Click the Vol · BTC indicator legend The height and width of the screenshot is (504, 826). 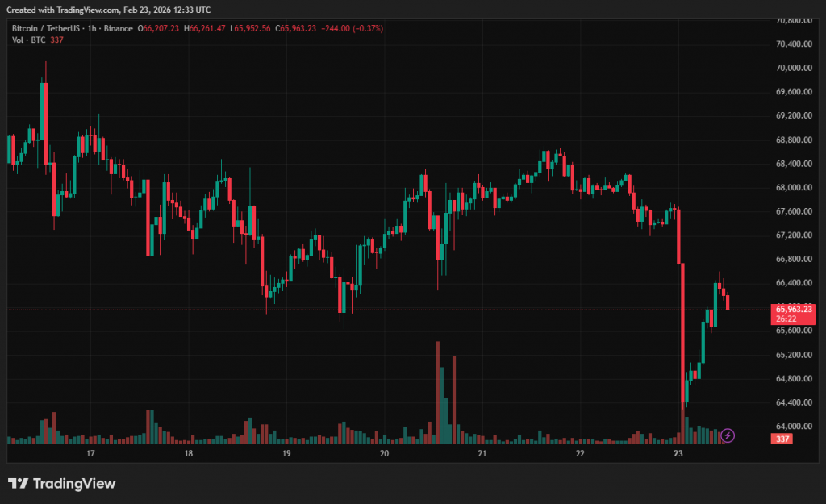[x=28, y=40]
